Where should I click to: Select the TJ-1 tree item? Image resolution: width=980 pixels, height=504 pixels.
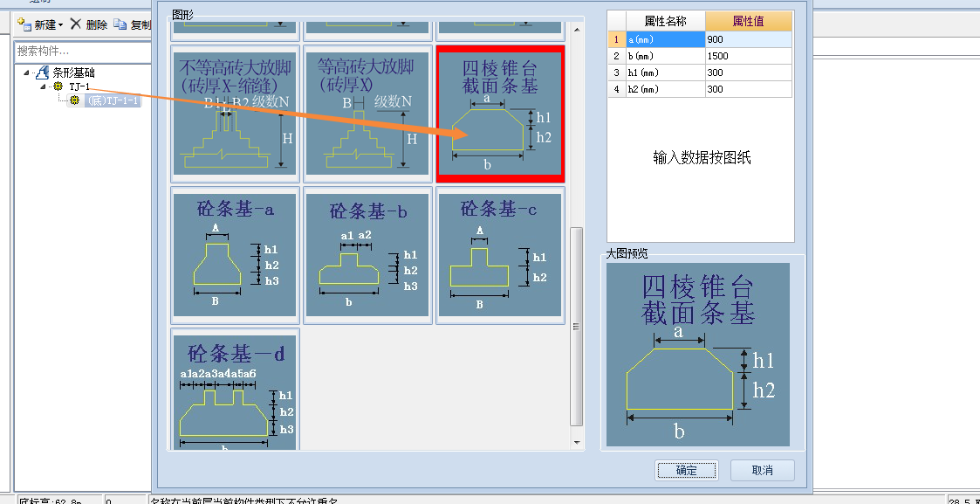pyautogui.click(x=79, y=86)
